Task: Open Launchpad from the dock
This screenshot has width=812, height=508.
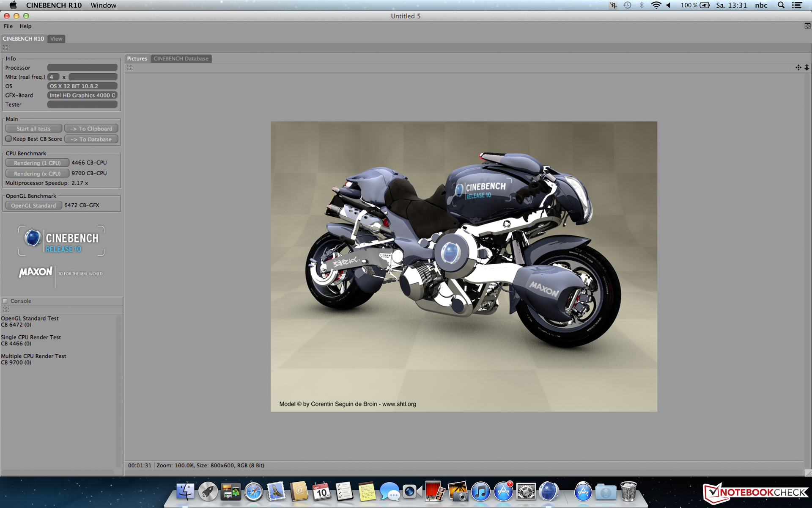Action: coord(208,492)
